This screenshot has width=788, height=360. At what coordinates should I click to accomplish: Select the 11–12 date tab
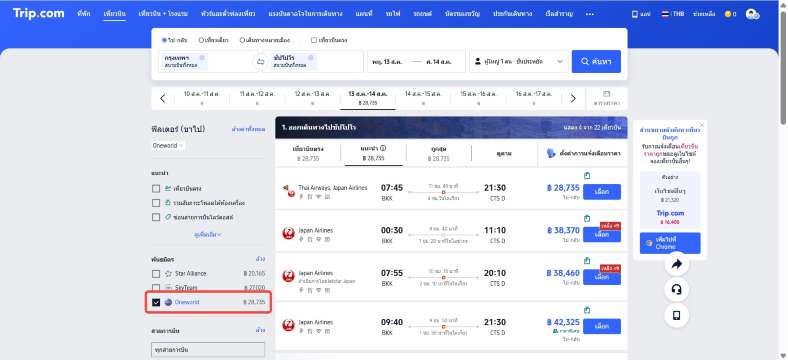[x=257, y=98]
